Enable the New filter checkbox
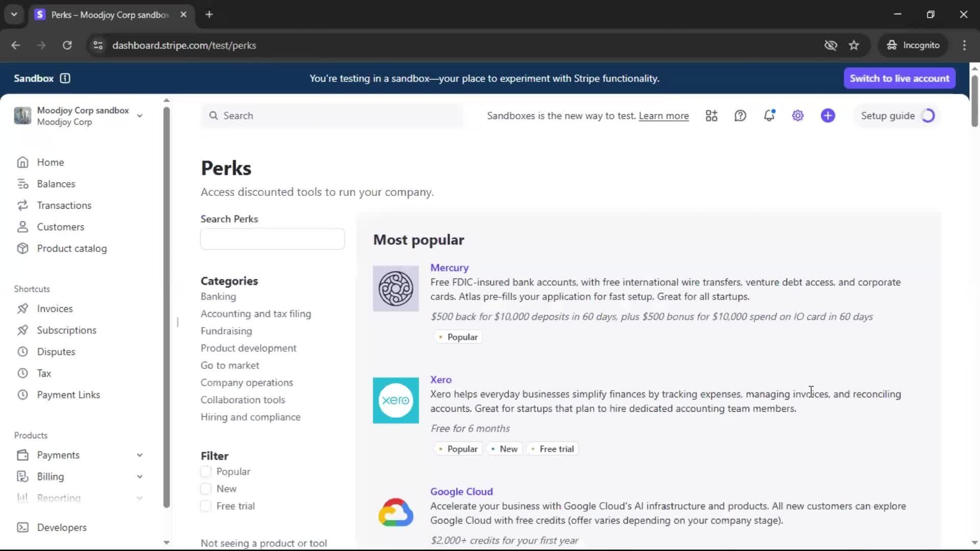The width and height of the screenshot is (980, 551). click(x=206, y=489)
